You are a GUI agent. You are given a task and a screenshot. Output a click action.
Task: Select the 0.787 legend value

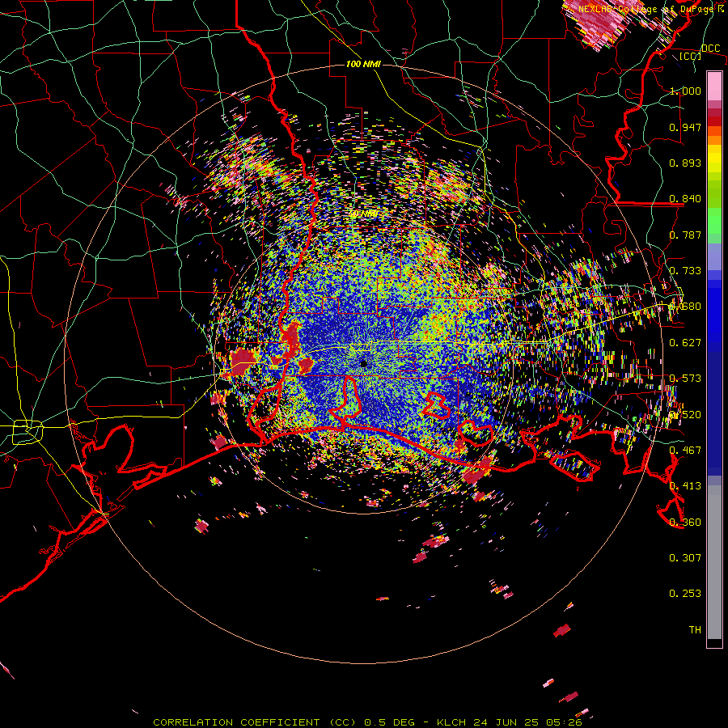point(685,235)
